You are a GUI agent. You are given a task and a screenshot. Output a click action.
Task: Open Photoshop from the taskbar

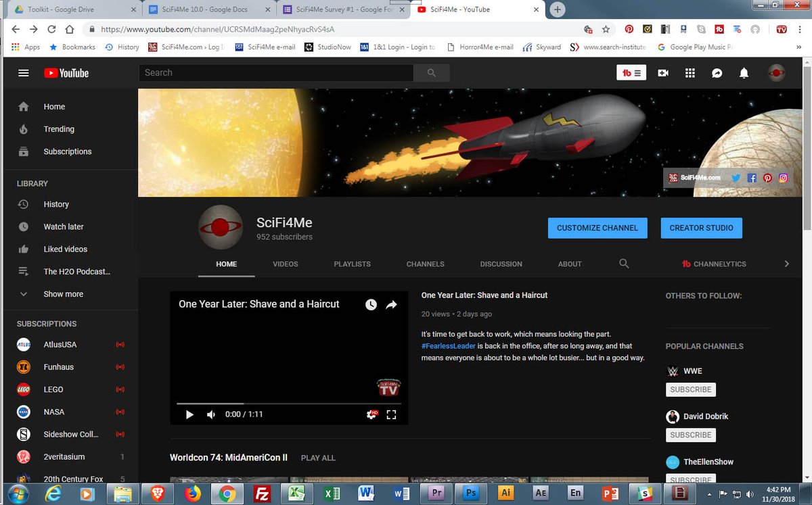click(471, 494)
